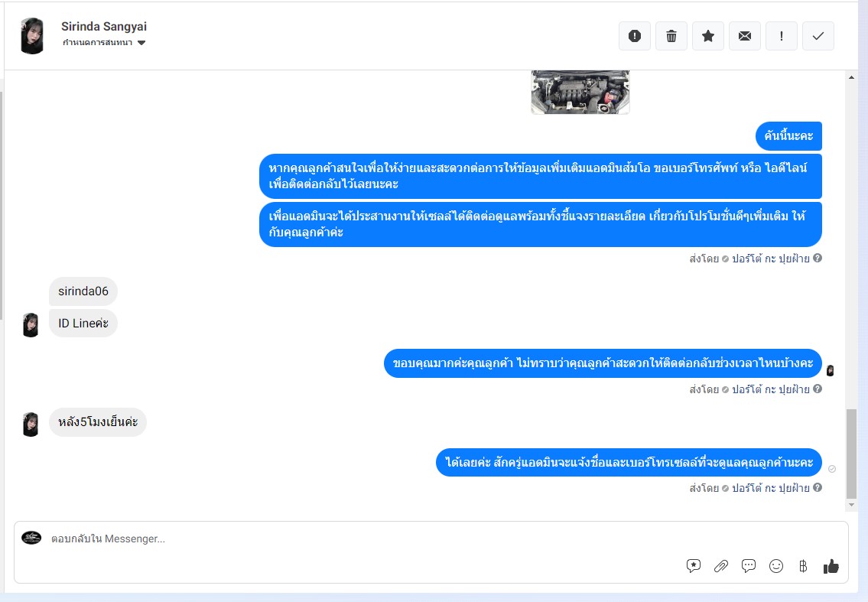This screenshot has height=602, width=868.
Task: Open the speech bubble icon with three dots
Action: 749,565
